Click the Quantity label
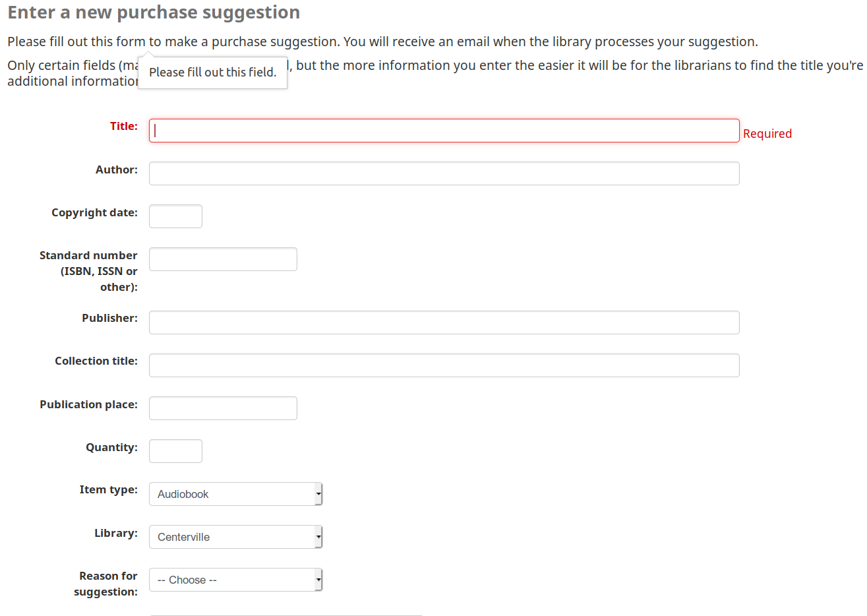 (x=111, y=447)
